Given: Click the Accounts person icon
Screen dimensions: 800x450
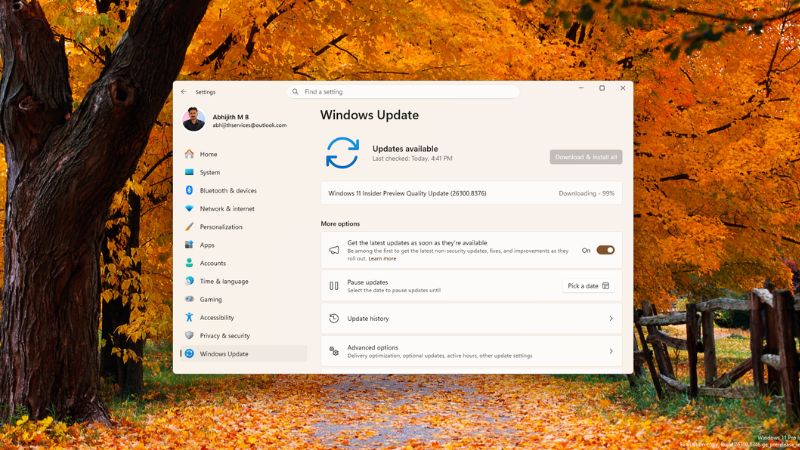Looking at the screenshot, I should tap(189, 263).
